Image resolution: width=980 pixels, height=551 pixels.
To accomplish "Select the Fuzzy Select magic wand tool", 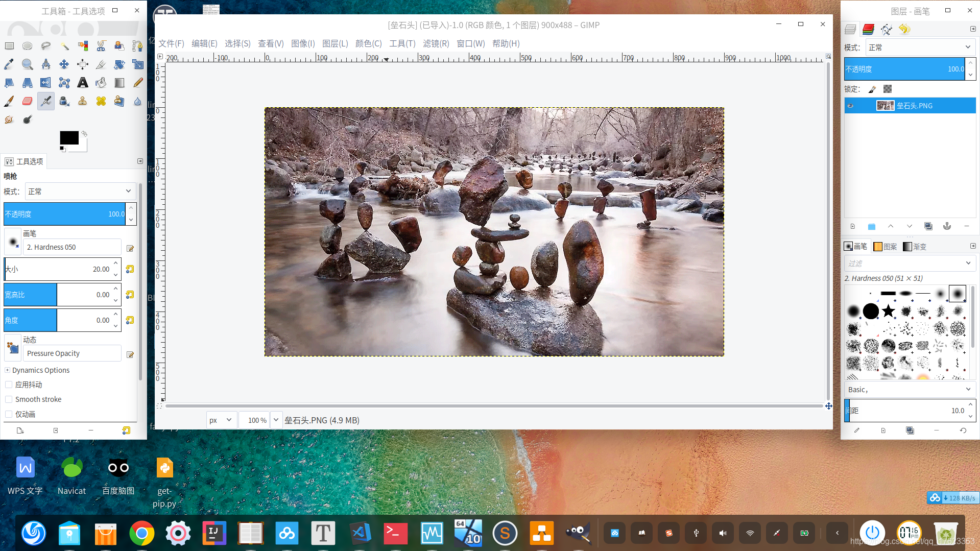I will [x=64, y=46].
